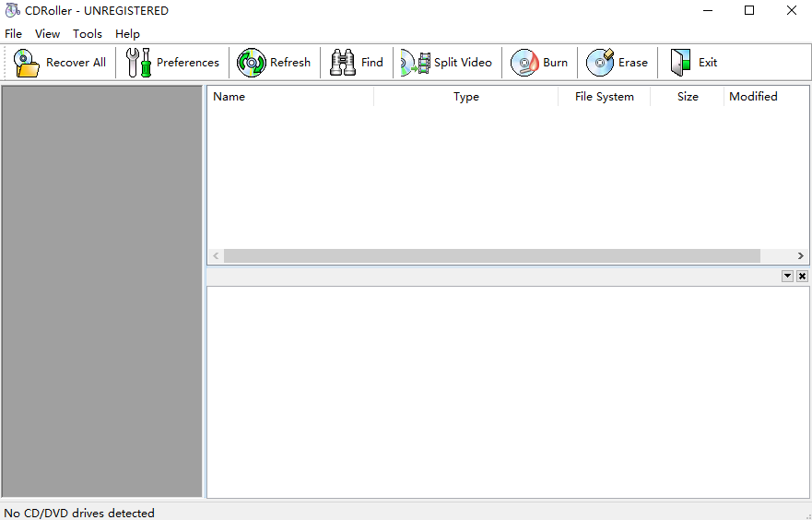Sort the list by Type column
This screenshot has width=812, height=520.
click(465, 97)
